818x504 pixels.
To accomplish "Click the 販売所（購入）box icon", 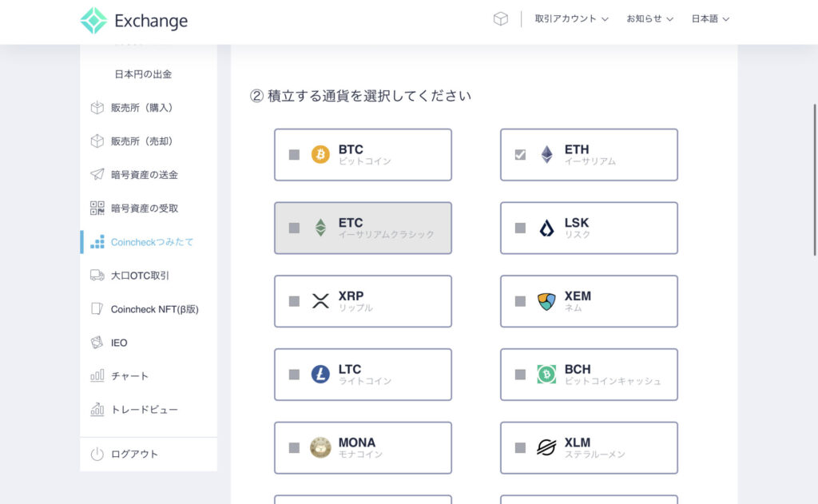I will [97, 108].
